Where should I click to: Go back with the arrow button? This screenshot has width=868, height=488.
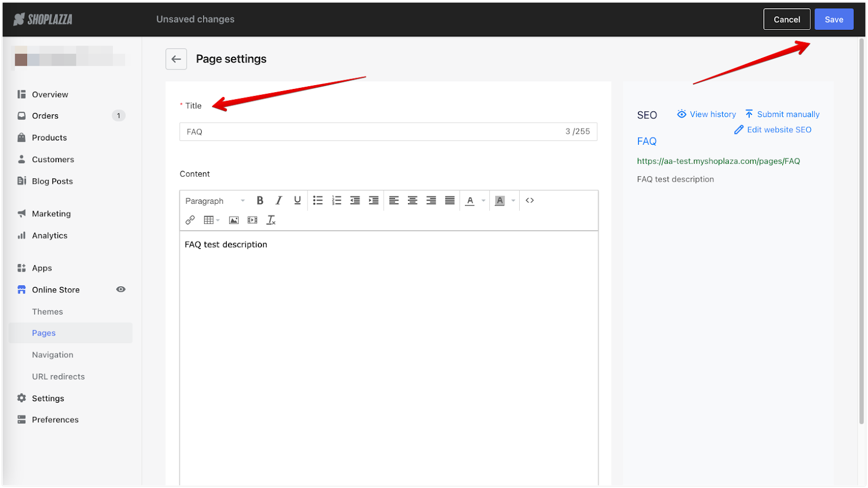(176, 59)
